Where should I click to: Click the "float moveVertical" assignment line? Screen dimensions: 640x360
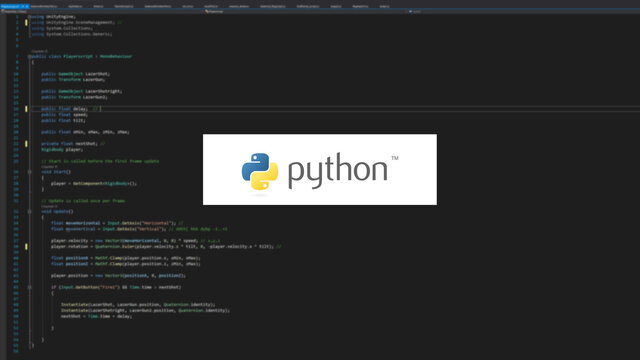click(x=109, y=229)
